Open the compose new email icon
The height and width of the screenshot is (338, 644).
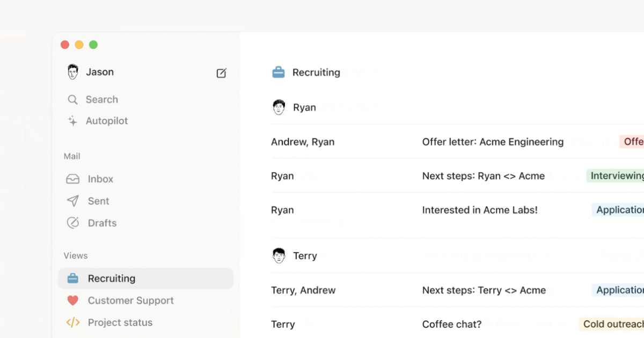tap(221, 73)
